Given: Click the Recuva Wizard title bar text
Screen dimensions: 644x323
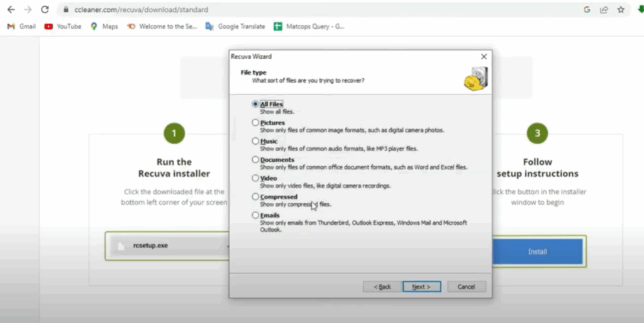Looking at the screenshot, I should tap(252, 56).
